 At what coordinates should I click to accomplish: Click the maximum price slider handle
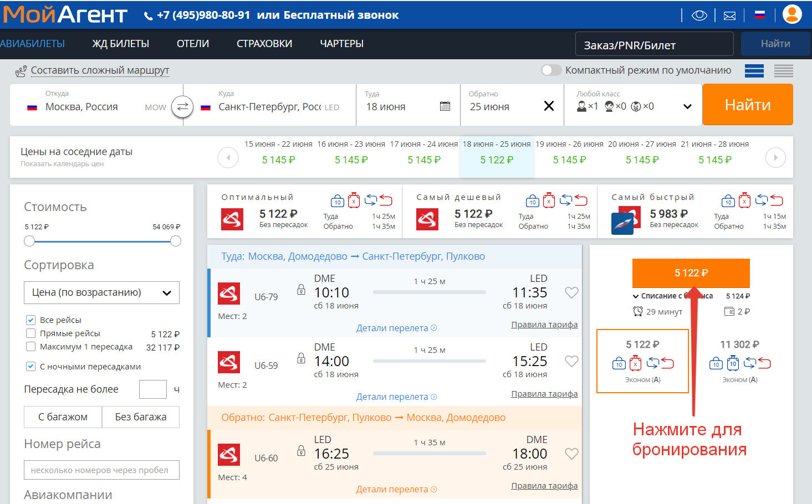click(x=176, y=241)
